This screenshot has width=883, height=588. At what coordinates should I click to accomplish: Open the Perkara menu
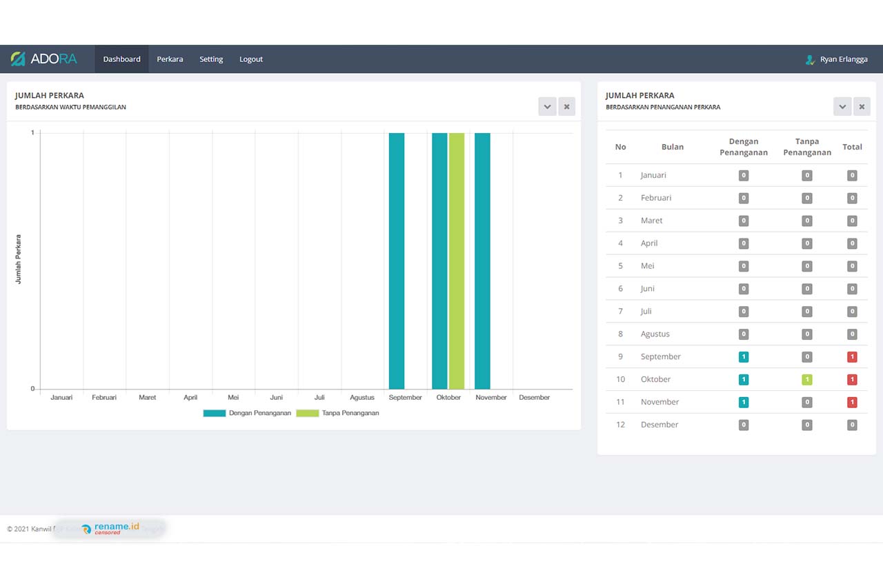click(170, 59)
